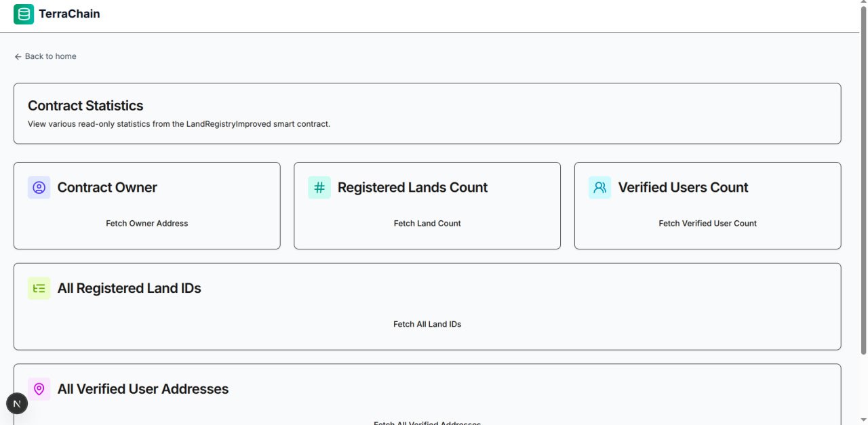Screen dimensions: 868x425
Task: Click the Fetch Verified User Count button
Action: [707, 222]
